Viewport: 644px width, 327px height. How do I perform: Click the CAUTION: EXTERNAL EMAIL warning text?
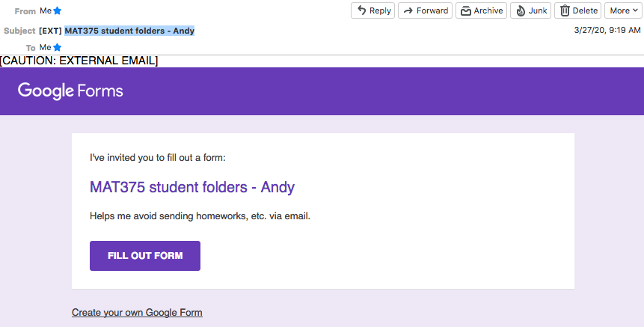tap(79, 61)
